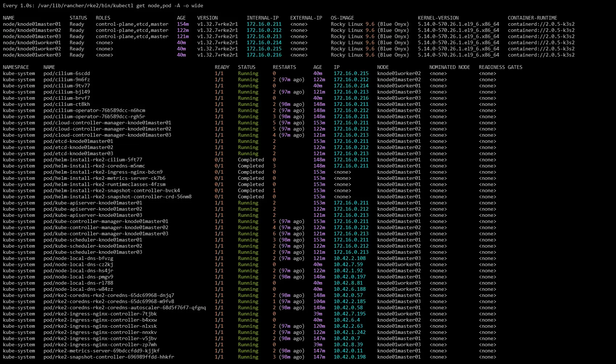
Task: Click pod/rke2-ingress-nginx-controller-v5jbv
Action: click(x=100, y=338)
